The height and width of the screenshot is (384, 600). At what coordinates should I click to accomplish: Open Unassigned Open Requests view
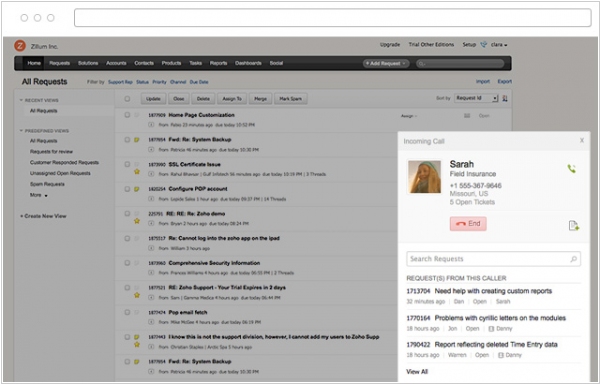coord(60,173)
